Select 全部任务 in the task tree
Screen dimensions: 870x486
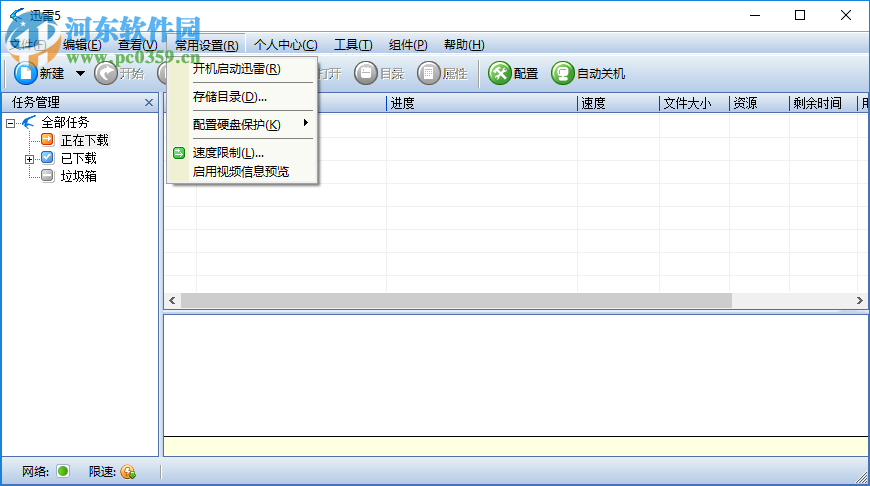(x=65, y=122)
